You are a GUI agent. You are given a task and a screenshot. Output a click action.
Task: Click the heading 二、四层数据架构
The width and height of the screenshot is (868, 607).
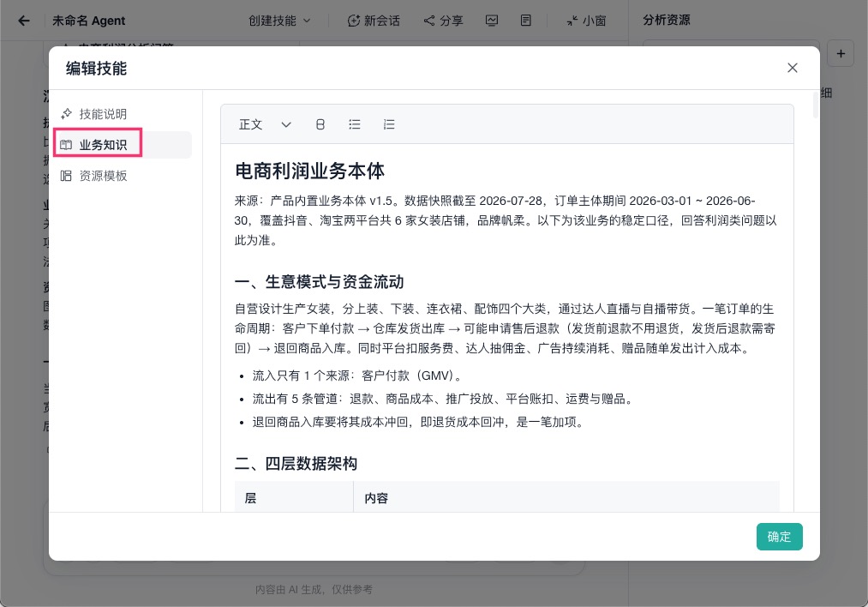click(x=296, y=464)
